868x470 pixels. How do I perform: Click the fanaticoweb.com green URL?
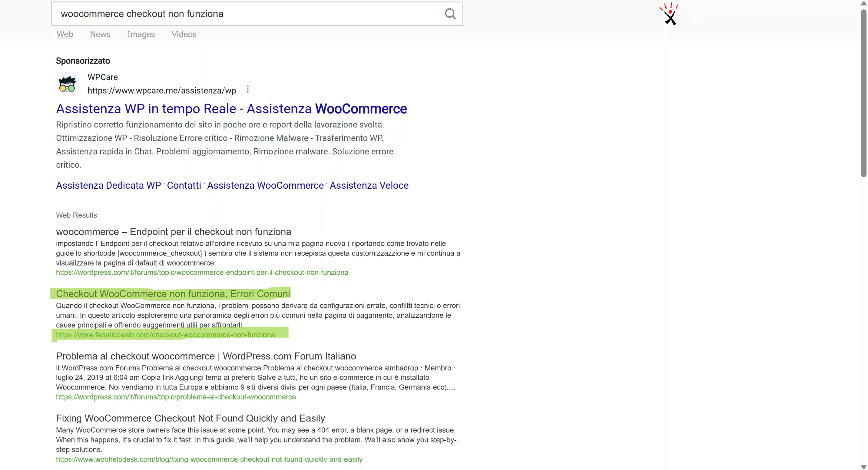point(165,335)
